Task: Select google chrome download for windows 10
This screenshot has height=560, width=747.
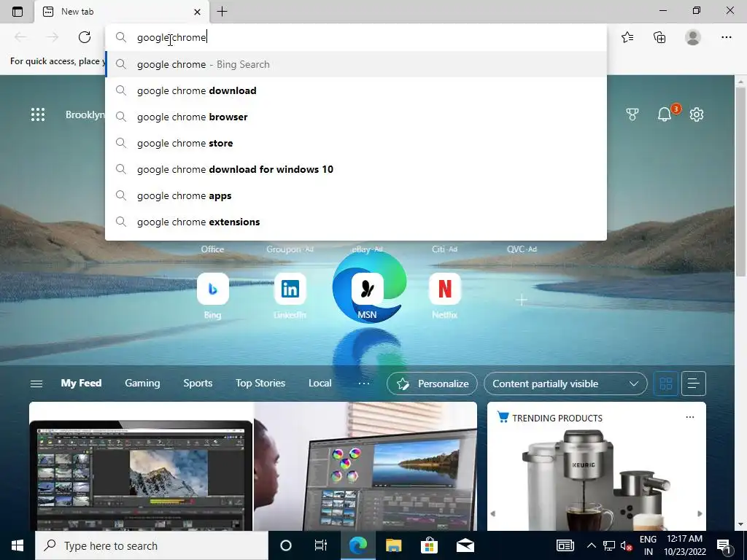Action: tap(356, 169)
